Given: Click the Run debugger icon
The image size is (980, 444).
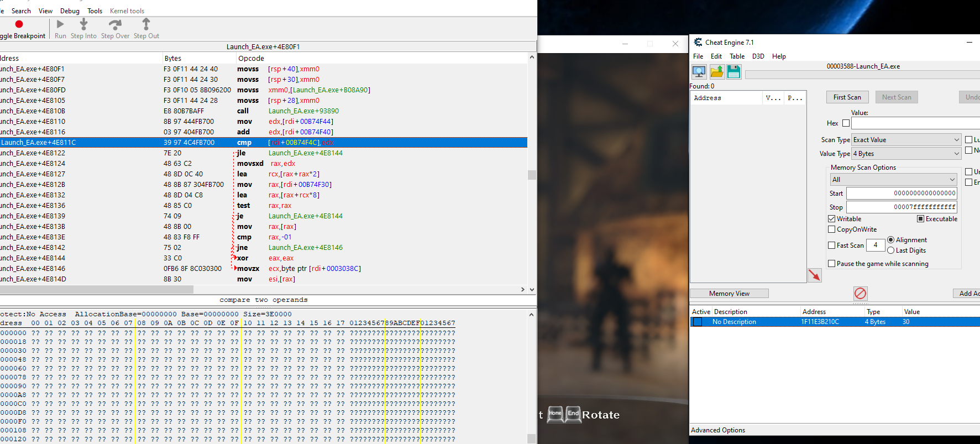Looking at the screenshot, I should point(60,24).
